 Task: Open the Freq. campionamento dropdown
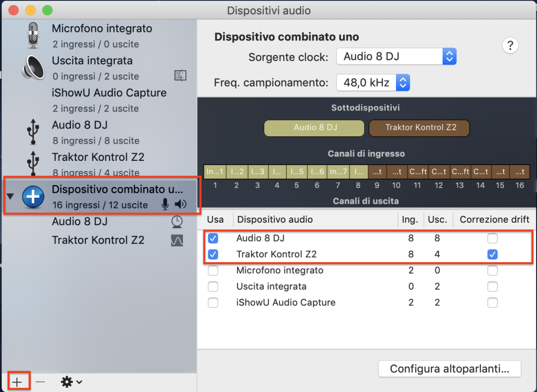point(373,82)
